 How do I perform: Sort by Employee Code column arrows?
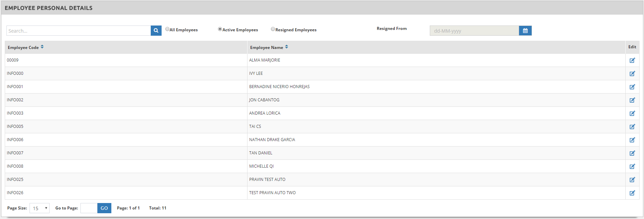[x=42, y=47]
